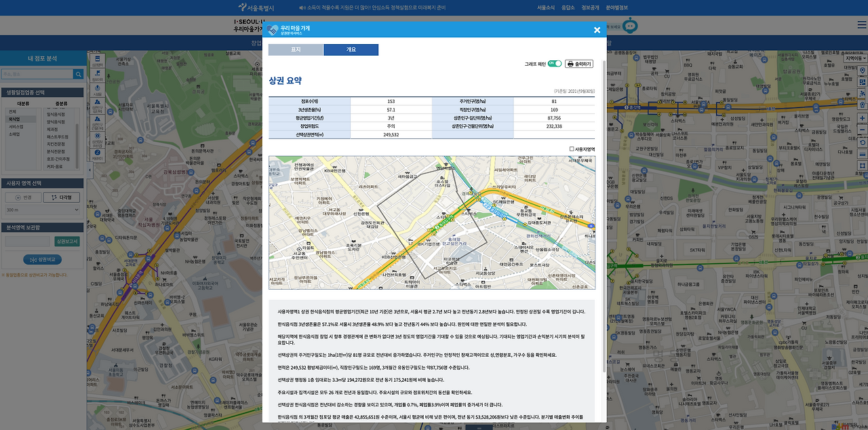Click the 분석영역 보관함 input field
This screenshot has width=868, height=430.
[x=27, y=241]
